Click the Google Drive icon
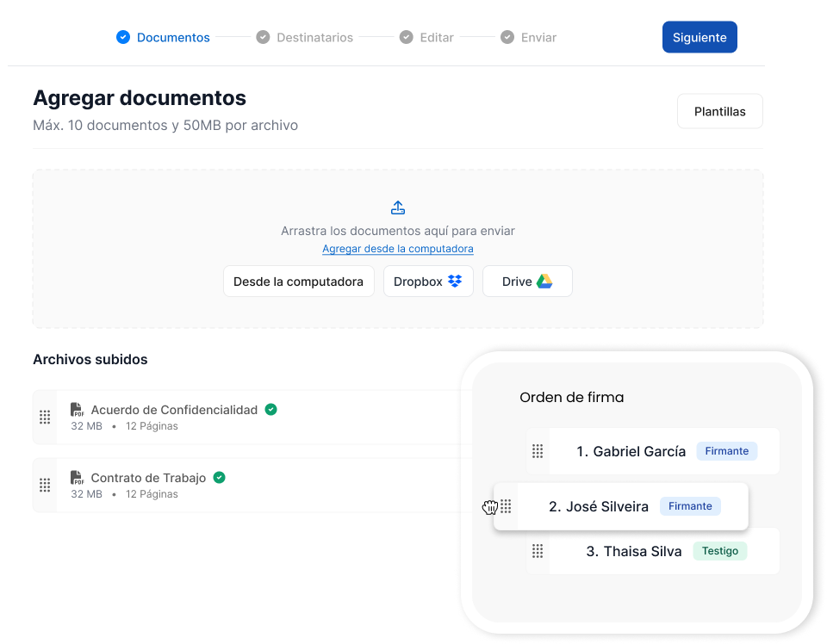Viewport: 827px width, 644px height. (x=544, y=280)
